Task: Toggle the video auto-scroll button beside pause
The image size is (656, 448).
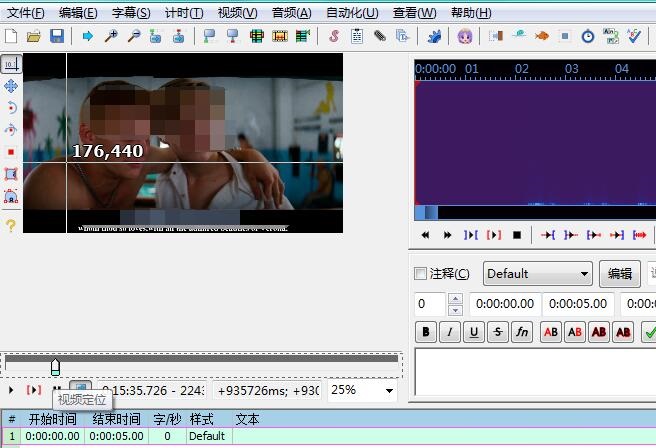Action: tap(80, 389)
